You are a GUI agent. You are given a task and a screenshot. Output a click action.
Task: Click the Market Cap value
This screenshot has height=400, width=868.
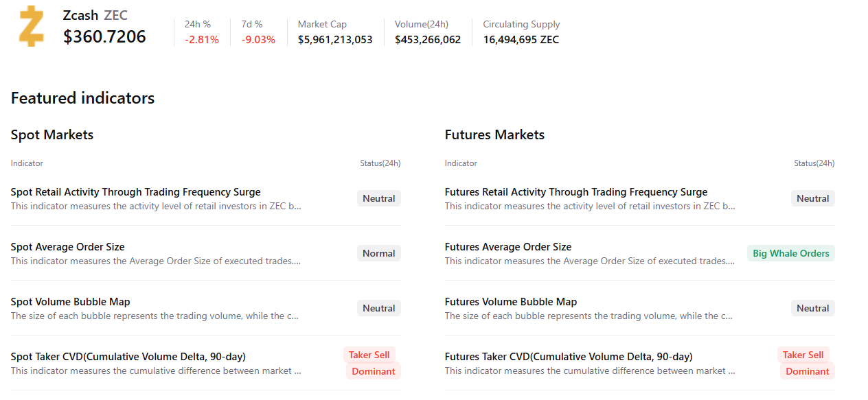tap(334, 40)
